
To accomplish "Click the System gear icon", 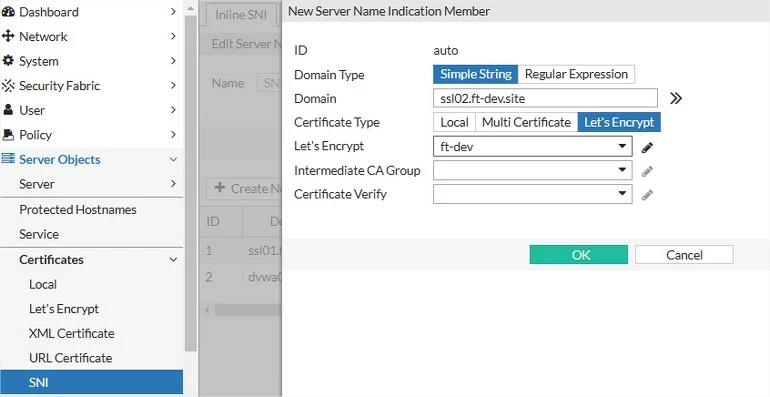I will click(8, 61).
